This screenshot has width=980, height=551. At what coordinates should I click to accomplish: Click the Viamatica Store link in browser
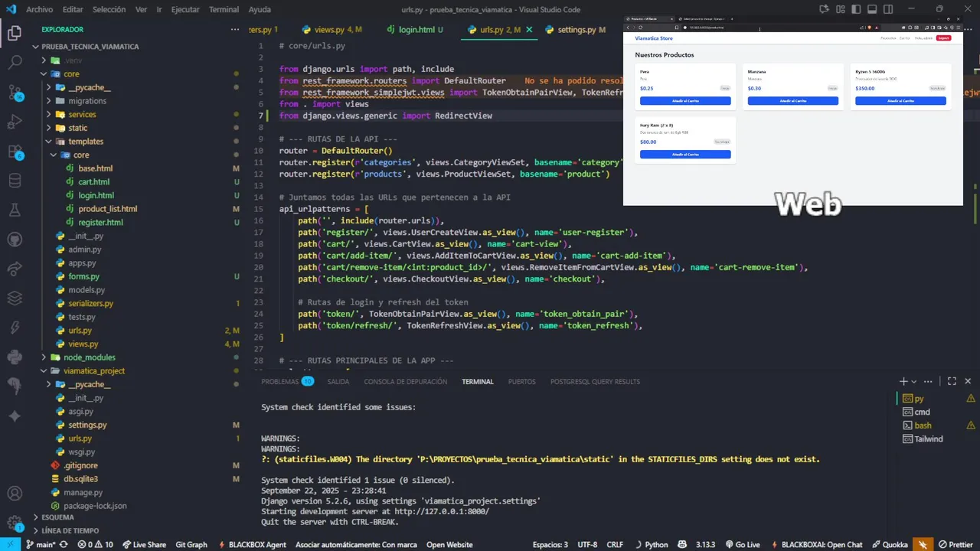[654, 37]
